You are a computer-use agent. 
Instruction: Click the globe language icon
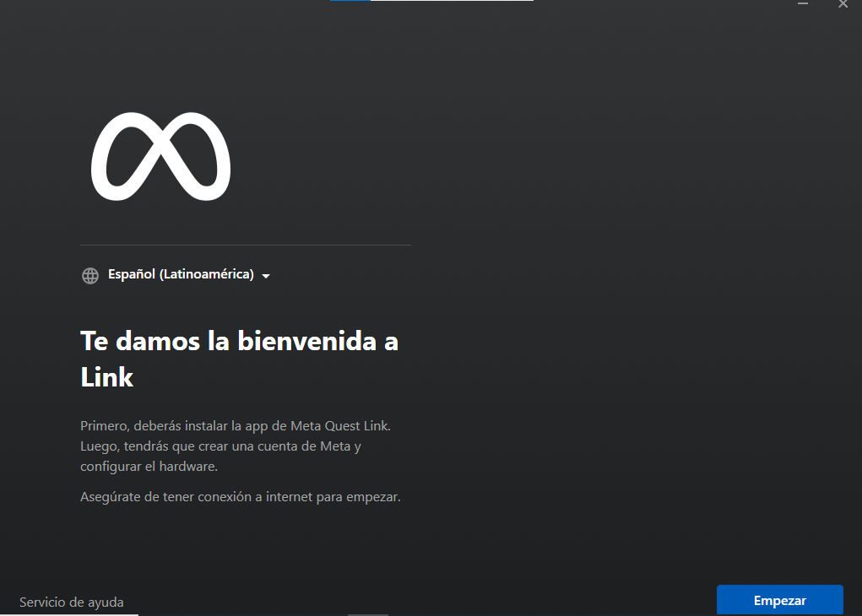coord(90,275)
